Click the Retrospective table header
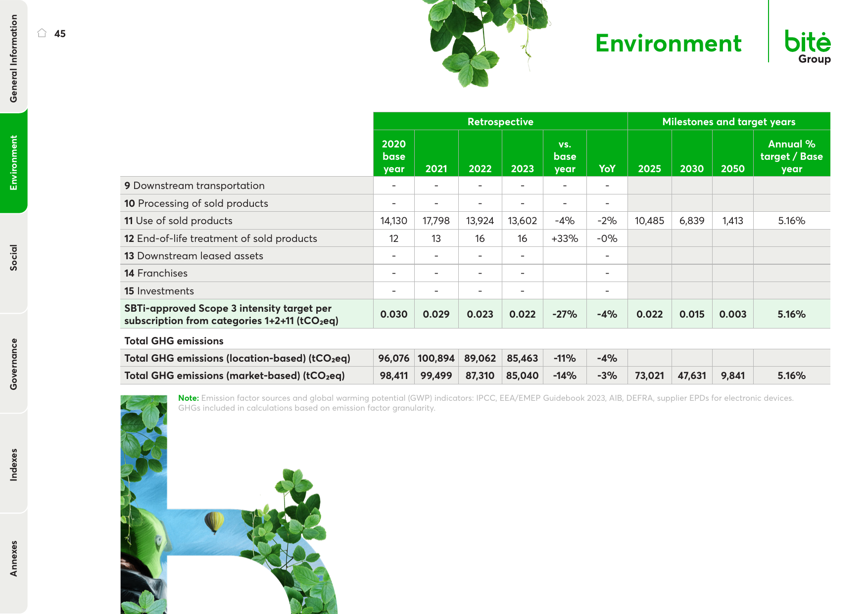 500,121
